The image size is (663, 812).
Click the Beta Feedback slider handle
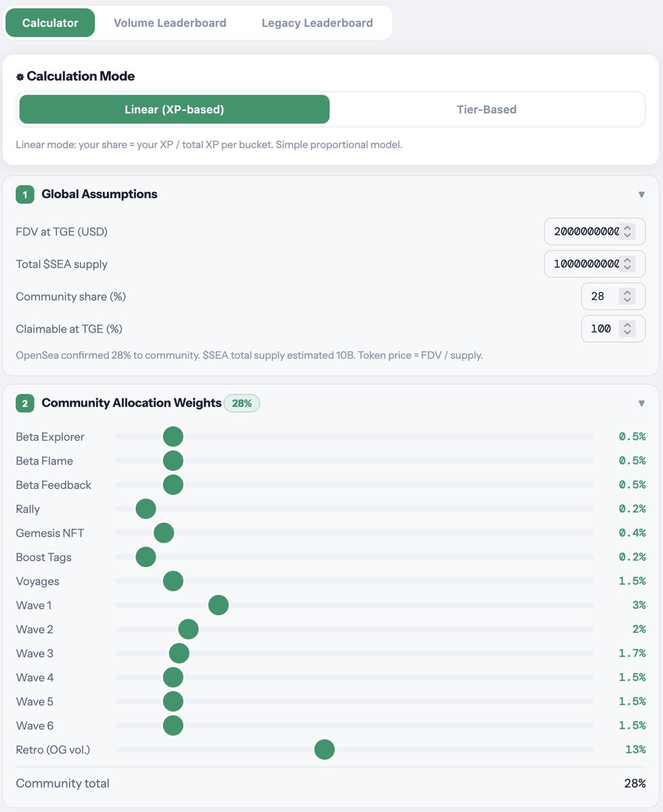(173, 484)
